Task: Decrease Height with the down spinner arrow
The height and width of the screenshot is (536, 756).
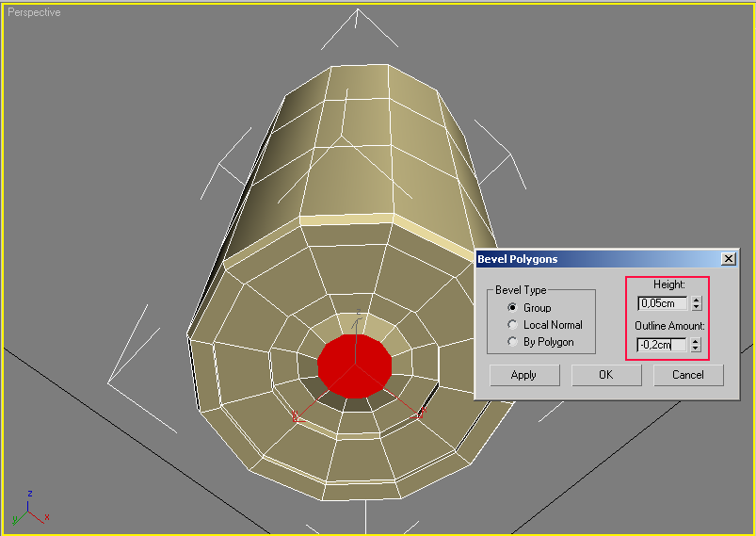Action: pos(696,307)
